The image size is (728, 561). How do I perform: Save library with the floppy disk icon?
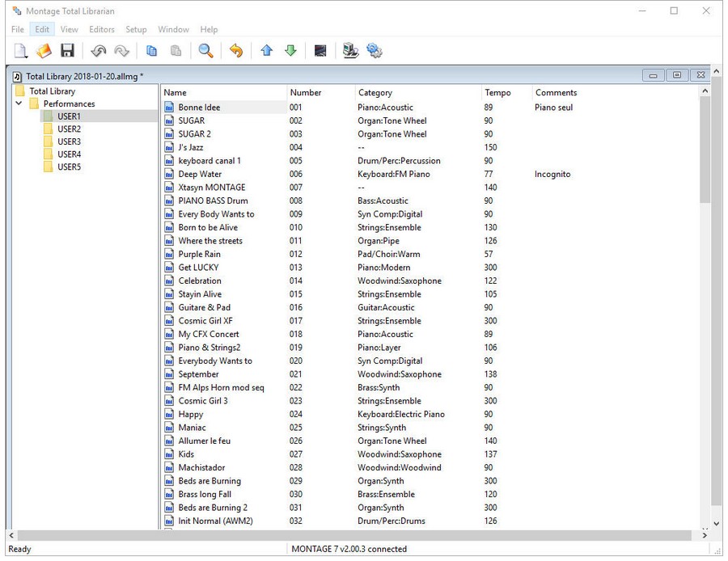pos(67,51)
